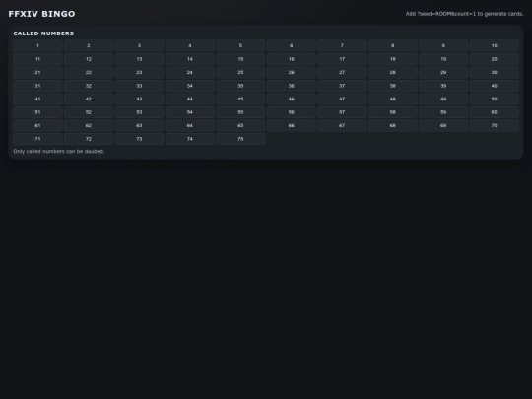Screen dimensions: 532x399
Task: Mark number 4 as called
Action: (190, 45)
